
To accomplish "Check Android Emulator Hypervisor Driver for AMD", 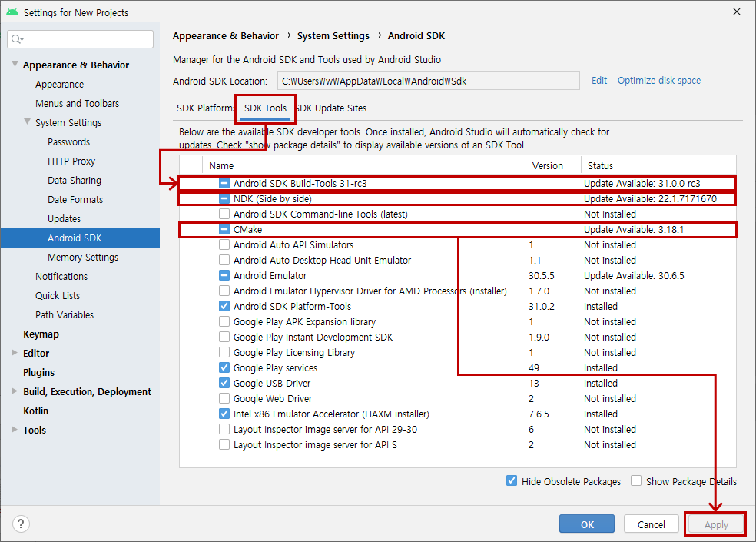I will (224, 291).
